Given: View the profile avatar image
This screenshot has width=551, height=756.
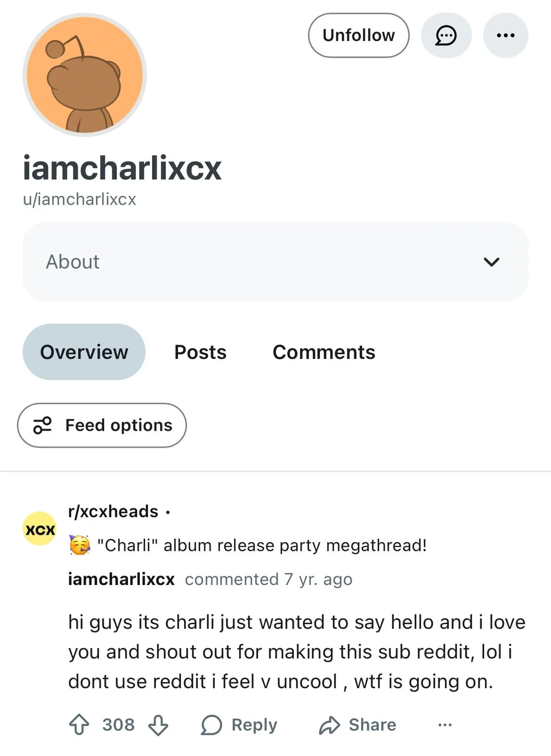Looking at the screenshot, I should pos(85,75).
